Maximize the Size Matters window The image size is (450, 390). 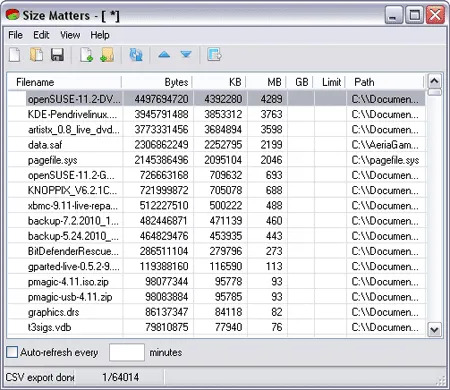414,15
